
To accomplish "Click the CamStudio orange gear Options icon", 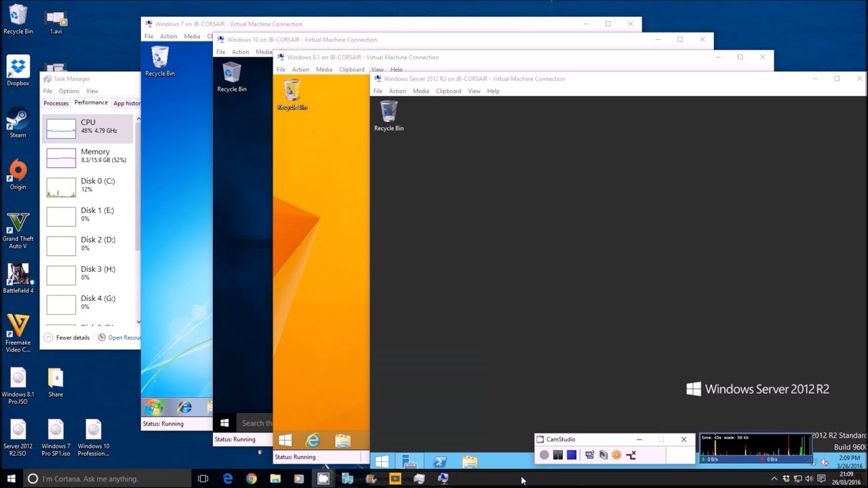I will [x=616, y=455].
